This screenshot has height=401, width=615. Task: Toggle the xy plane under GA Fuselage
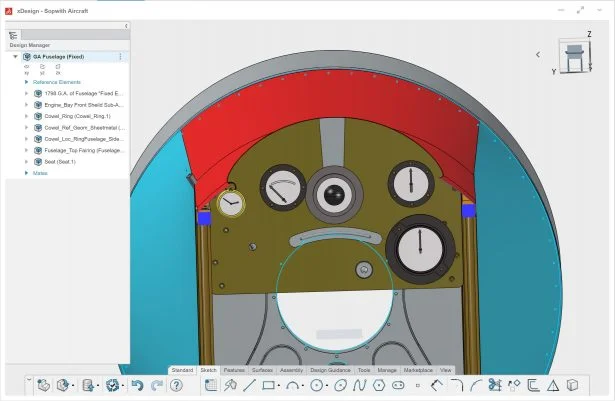pyautogui.click(x=26, y=69)
